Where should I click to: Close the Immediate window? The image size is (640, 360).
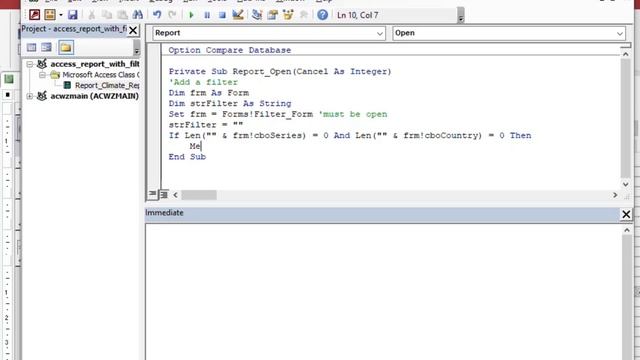pos(626,214)
